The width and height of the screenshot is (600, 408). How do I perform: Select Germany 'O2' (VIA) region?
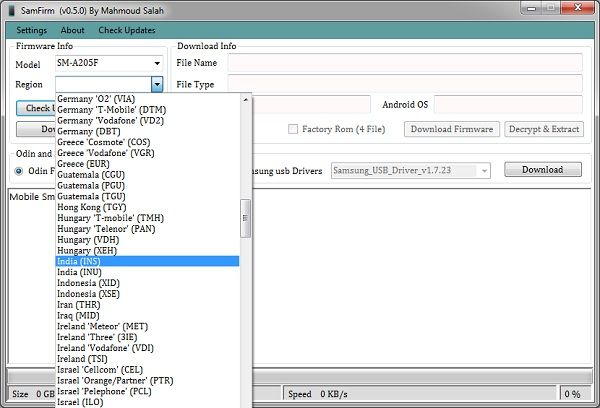pyautogui.click(x=147, y=99)
